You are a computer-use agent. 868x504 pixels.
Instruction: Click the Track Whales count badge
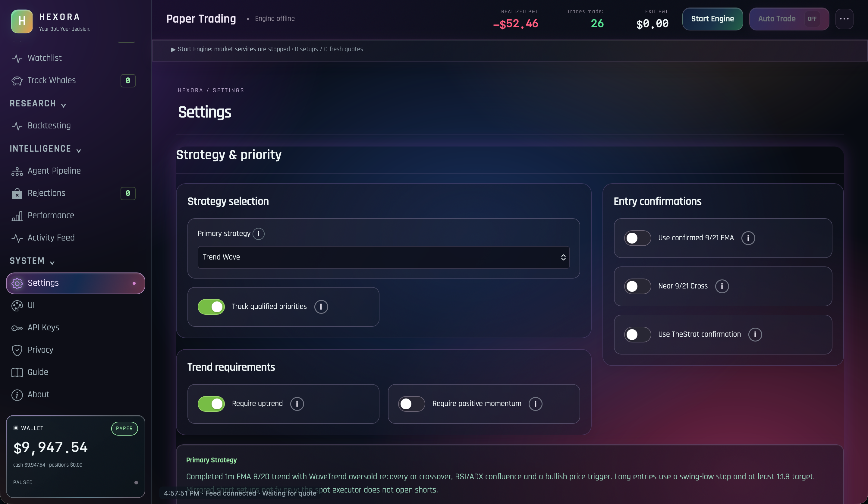(128, 80)
